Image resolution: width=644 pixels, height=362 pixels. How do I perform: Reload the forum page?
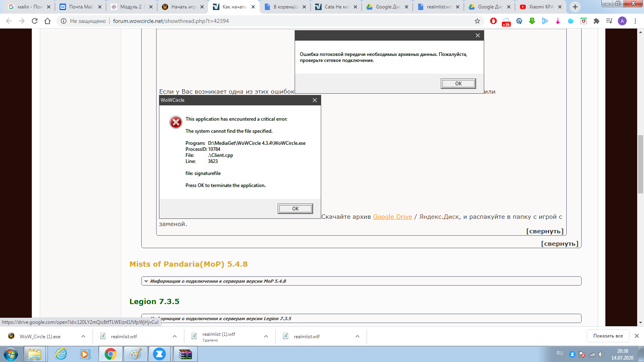point(35,21)
